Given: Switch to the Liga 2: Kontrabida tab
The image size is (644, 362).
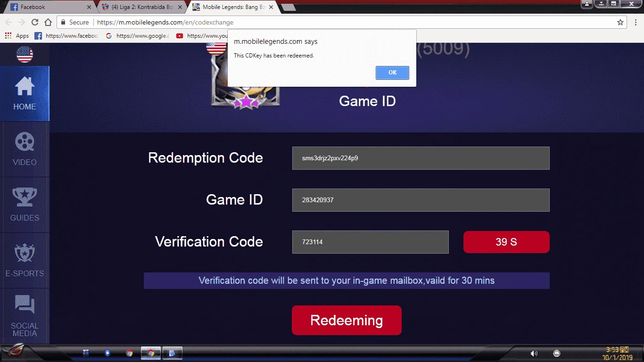Looking at the screenshot, I should (x=141, y=7).
